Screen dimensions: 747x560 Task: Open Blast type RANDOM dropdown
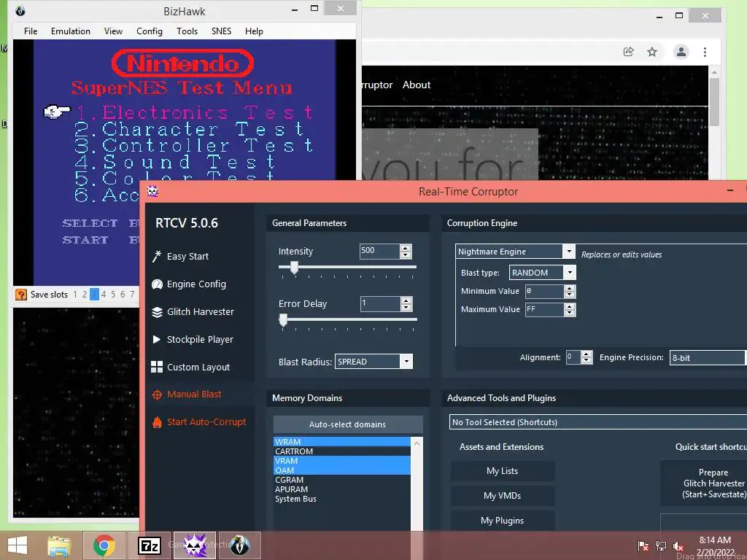click(x=570, y=273)
